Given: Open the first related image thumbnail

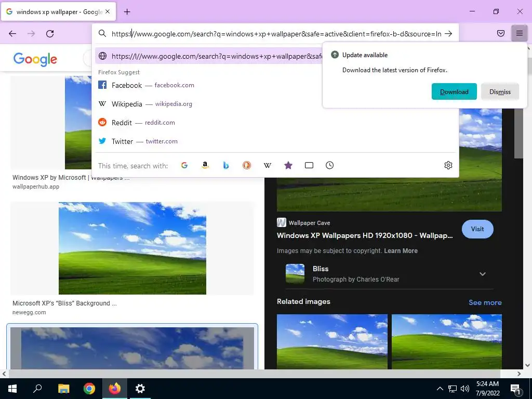Looking at the screenshot, I should pyautogui.click(x=332, y=342).
